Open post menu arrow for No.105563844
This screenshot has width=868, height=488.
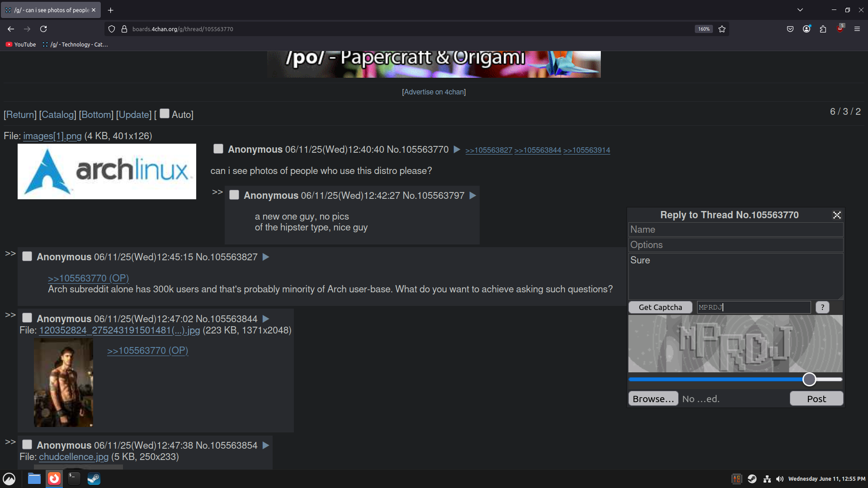tap(266, 319)
